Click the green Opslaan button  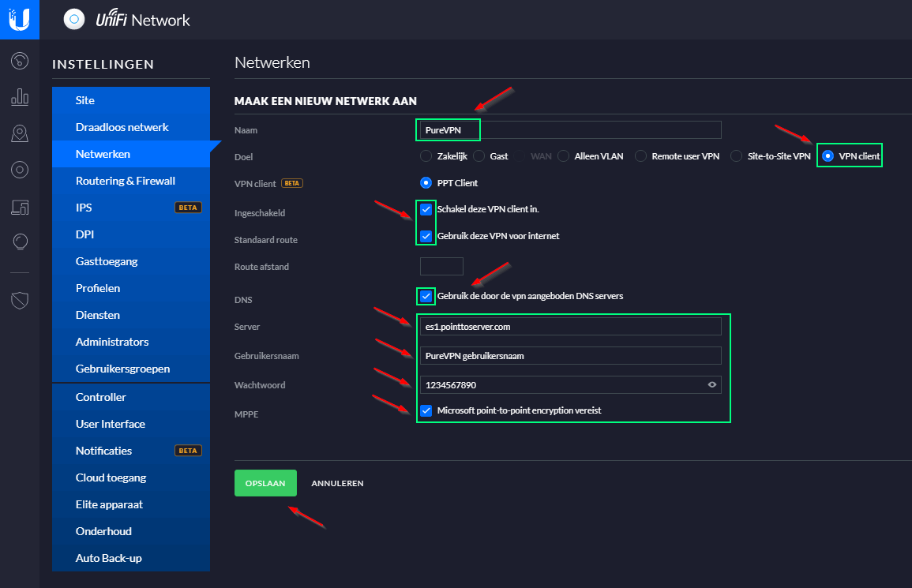click(265, 483)
